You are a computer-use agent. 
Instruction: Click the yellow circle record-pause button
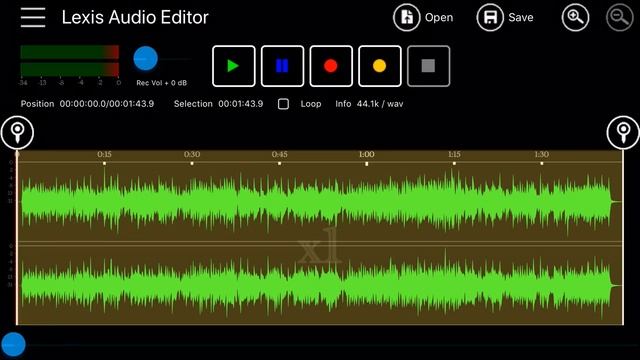point(380,66)
